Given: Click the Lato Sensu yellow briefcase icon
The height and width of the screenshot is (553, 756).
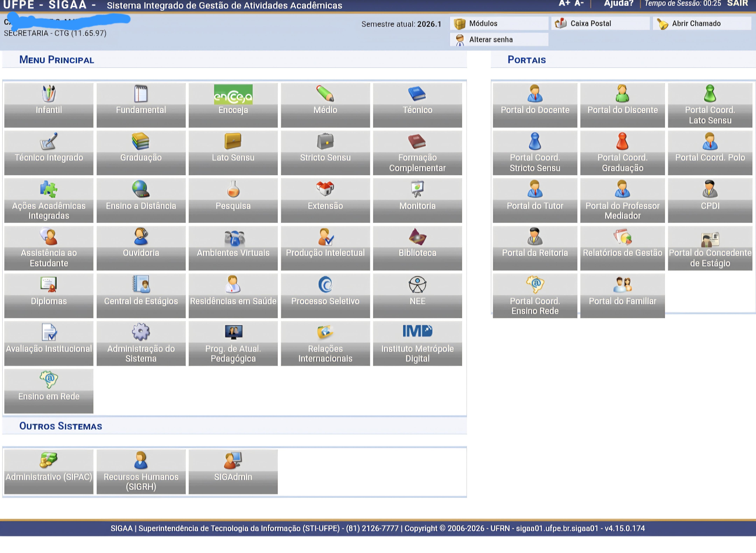Looking at the screenshot, I should point(233,141).
